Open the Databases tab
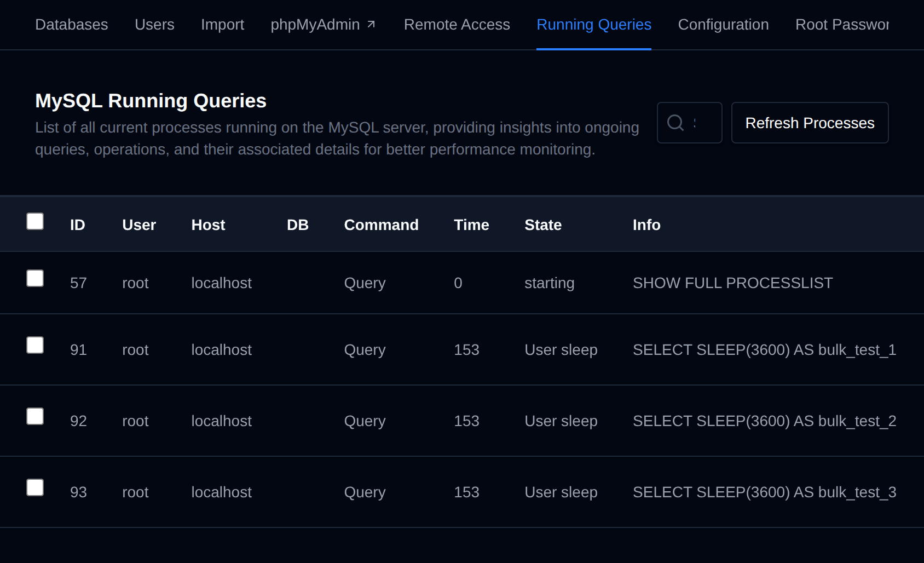924x563 pixels. (72, 25)
